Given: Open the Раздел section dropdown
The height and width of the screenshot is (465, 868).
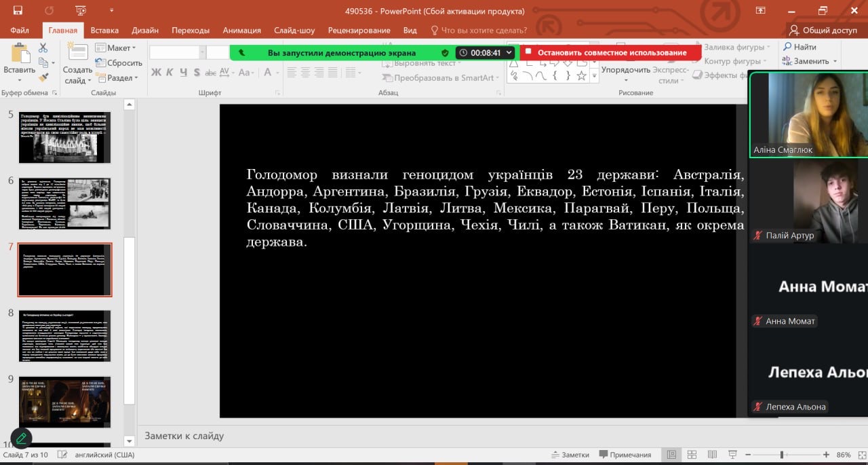Looking at the screenshot, I should [x=117, y=78].
